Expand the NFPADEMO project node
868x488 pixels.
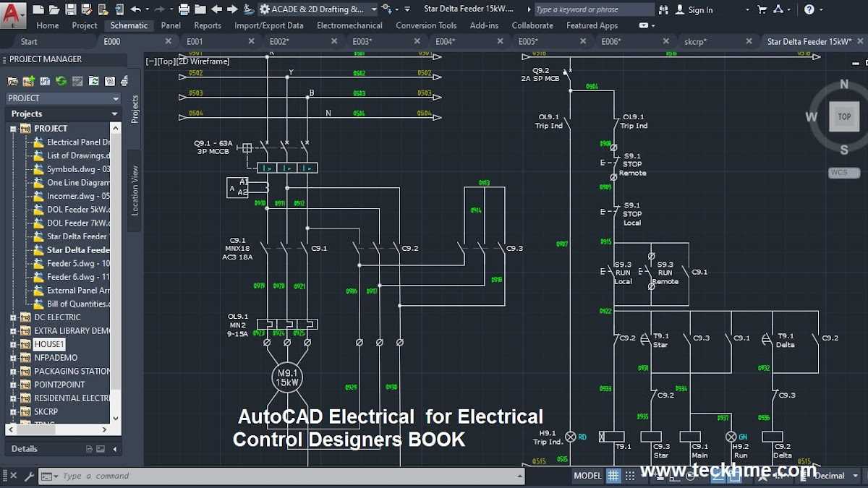pyautogui.click(x=13, y=358)
